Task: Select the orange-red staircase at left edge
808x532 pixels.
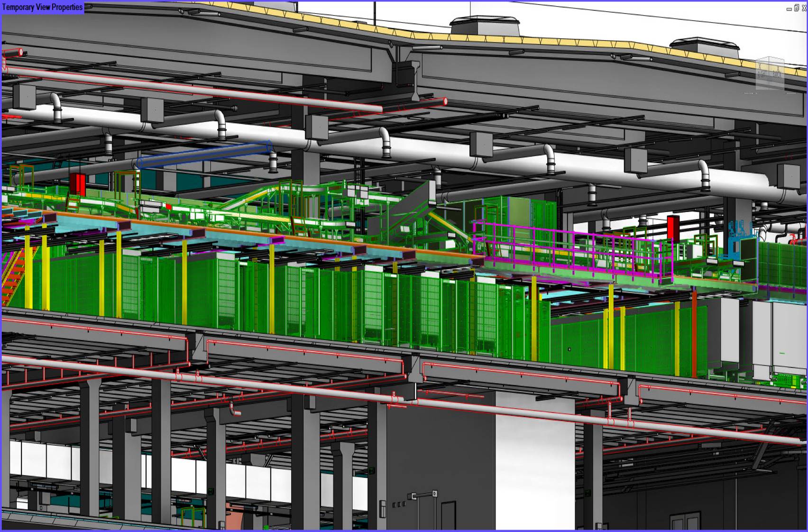Action: pos(13,275)
